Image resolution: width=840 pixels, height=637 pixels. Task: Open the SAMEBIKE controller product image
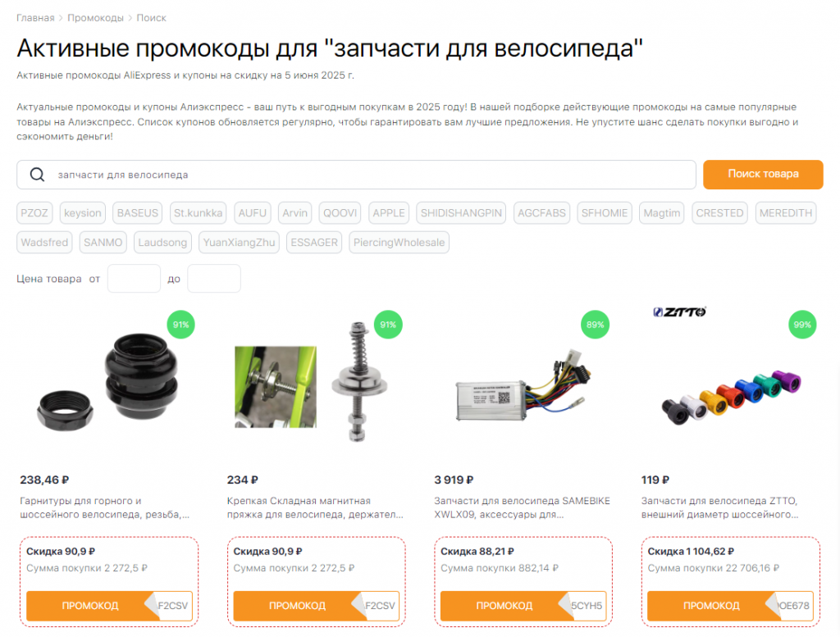(x=523, y=386)
